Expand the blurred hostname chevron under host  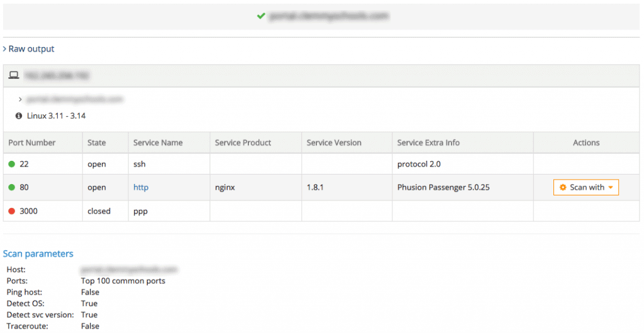[x=20, y=99]
